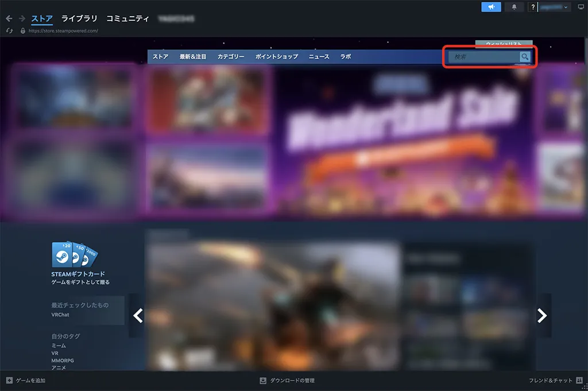Select the MMORPG tag
The height and width of the screenshot is (391, 588).
coord(63,360)
